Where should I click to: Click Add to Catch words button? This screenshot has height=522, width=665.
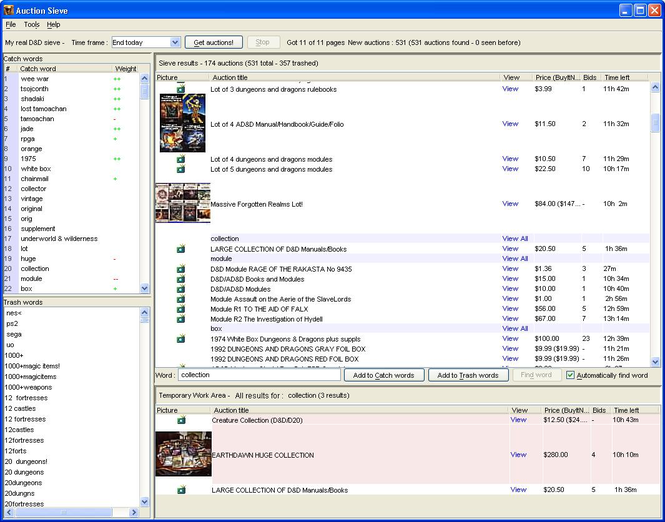click(x=384, y=375)
